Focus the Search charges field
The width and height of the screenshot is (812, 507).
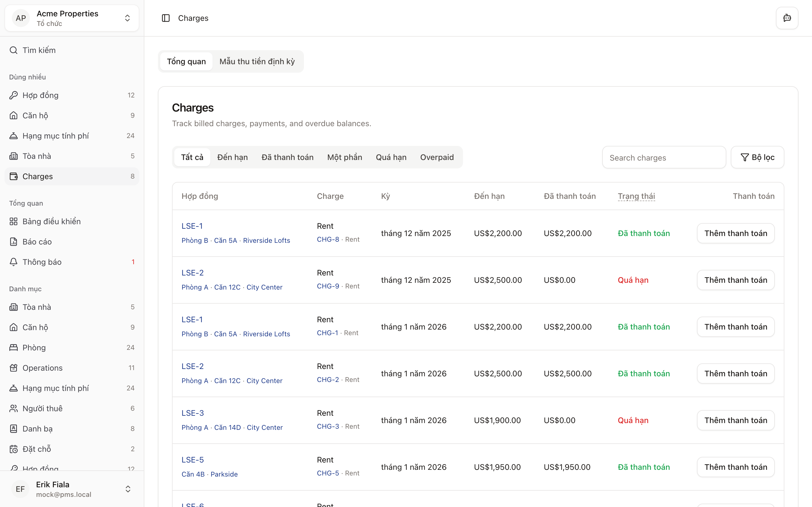pos(664,158)
